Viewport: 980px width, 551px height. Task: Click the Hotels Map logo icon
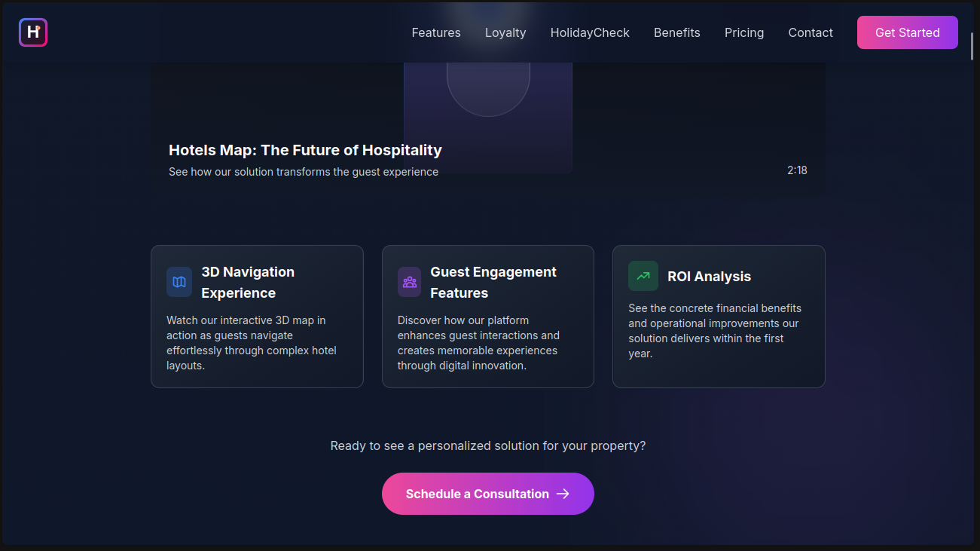click(33, 32)
